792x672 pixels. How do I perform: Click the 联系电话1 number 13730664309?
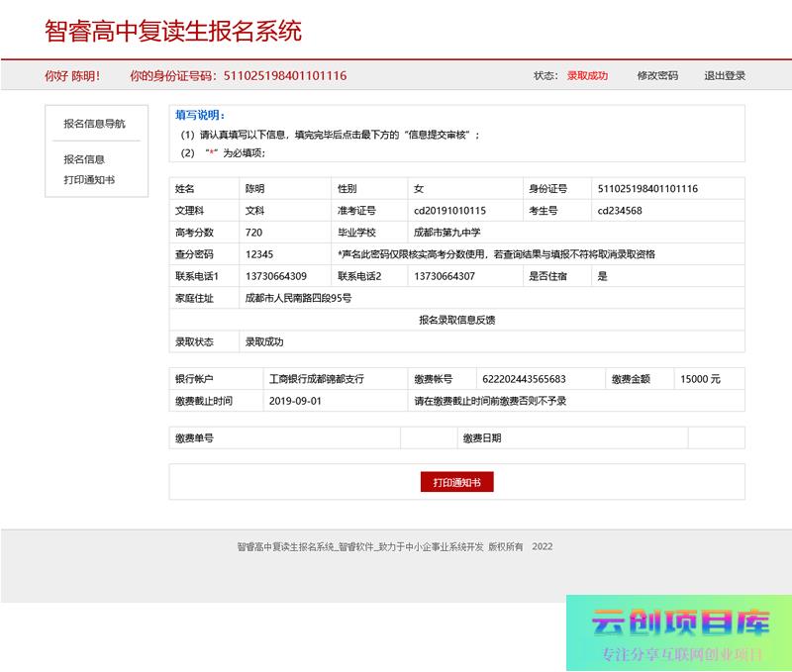pyautogui.click(x=276, y=276)
